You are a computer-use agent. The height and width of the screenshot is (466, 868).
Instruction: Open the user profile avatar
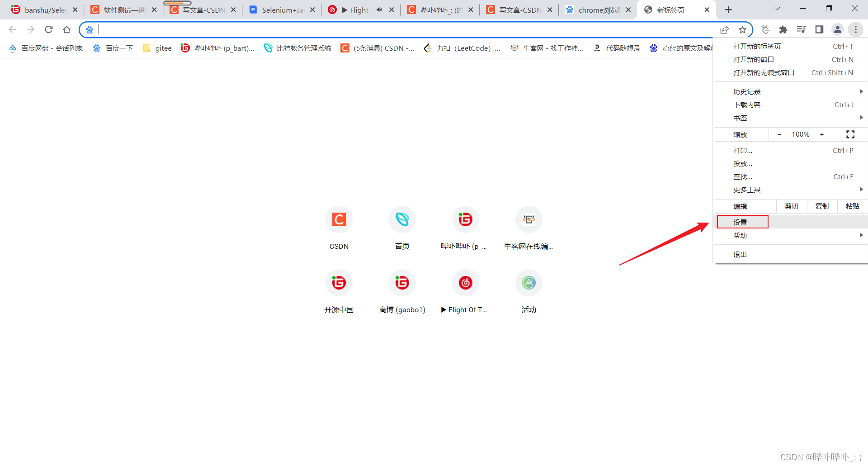point(837,29)
